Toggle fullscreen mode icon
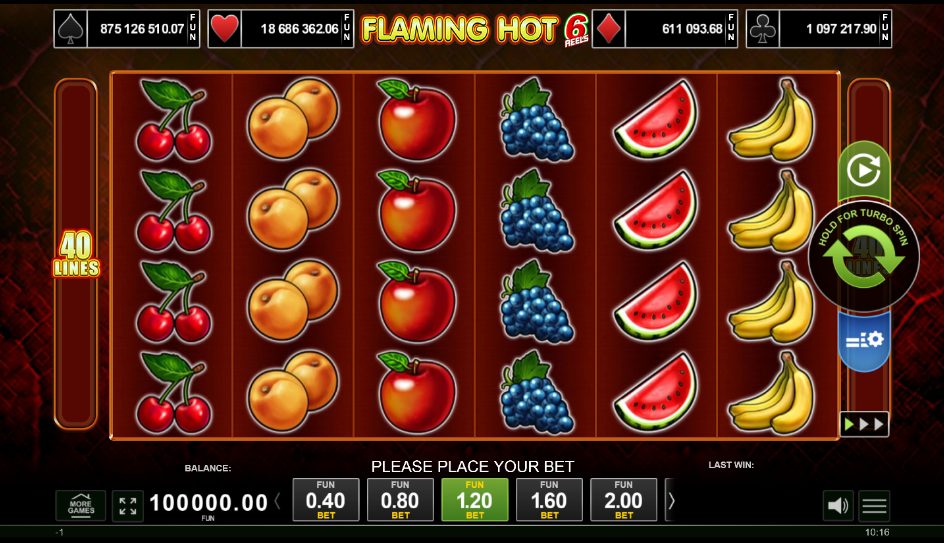 [x=128, y=505]
